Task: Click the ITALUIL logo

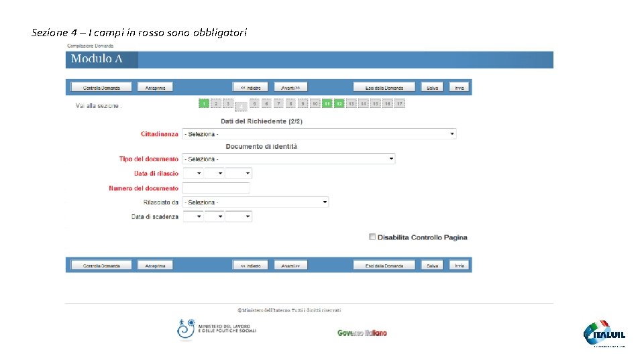Action: point(604,334)
